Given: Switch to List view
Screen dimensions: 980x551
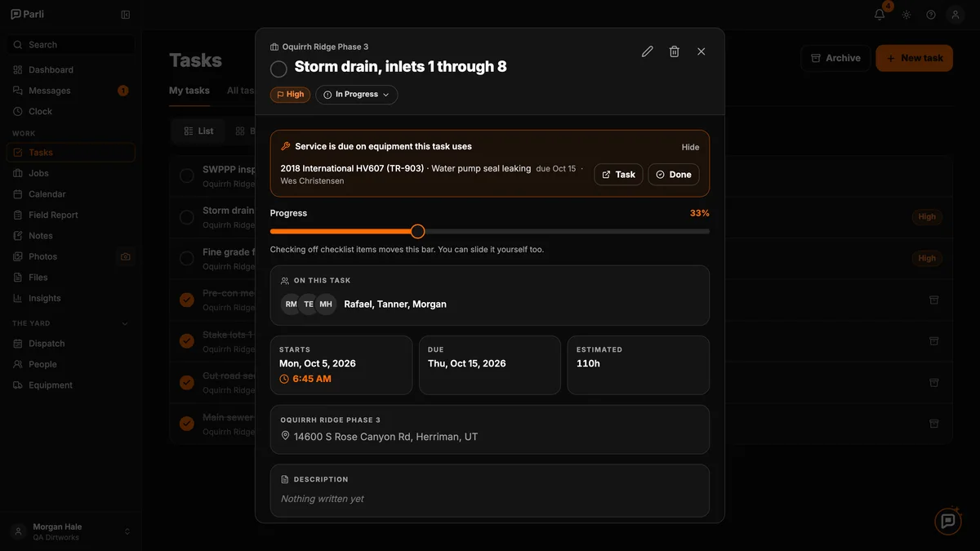Looking at the screenshot, I should [x=198, y=131].
